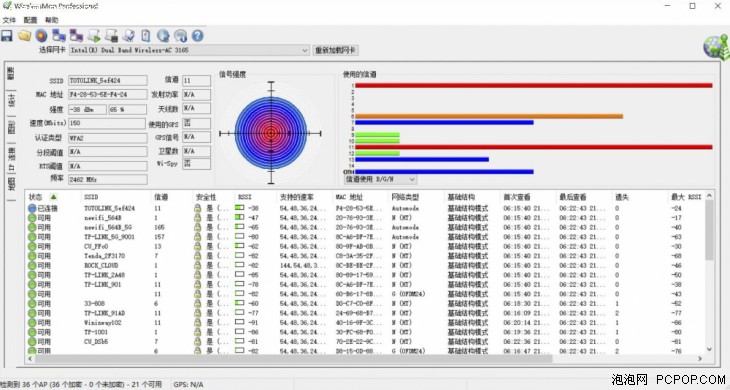Viewport: 730px width, 390px height.
Task: Click the red channel 1 usage bar
Action: (534, 85)
